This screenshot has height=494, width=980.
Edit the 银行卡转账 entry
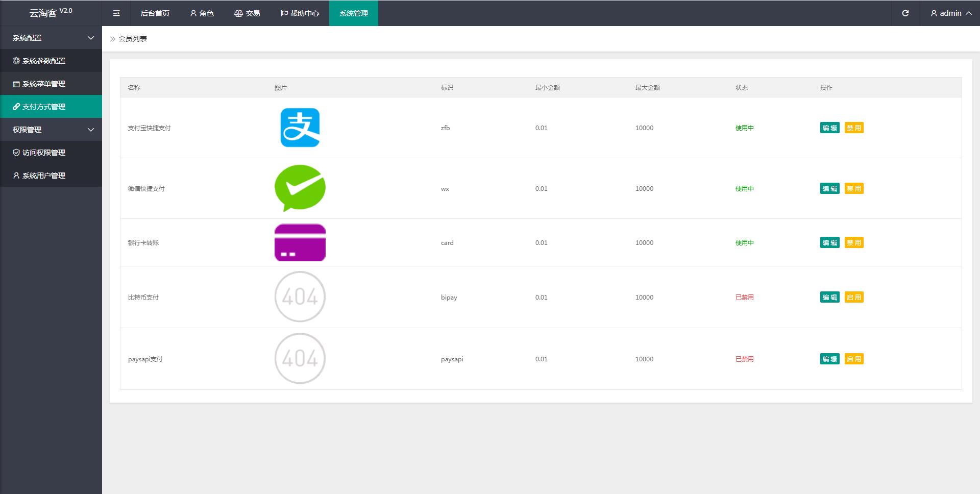(x=829, y=243)
